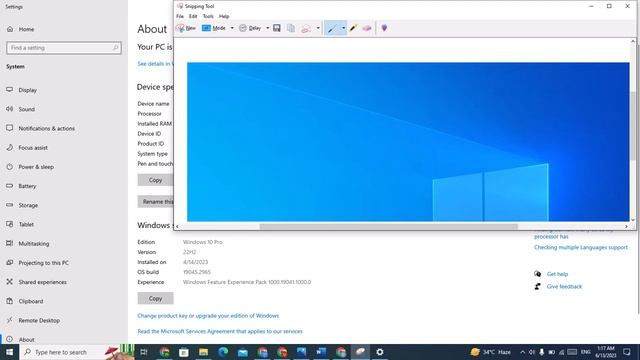Open Microsoft Services Agreement link
The height and width of the screenshot is (360, 640).
pyautogui.click(x=220, y=331)
